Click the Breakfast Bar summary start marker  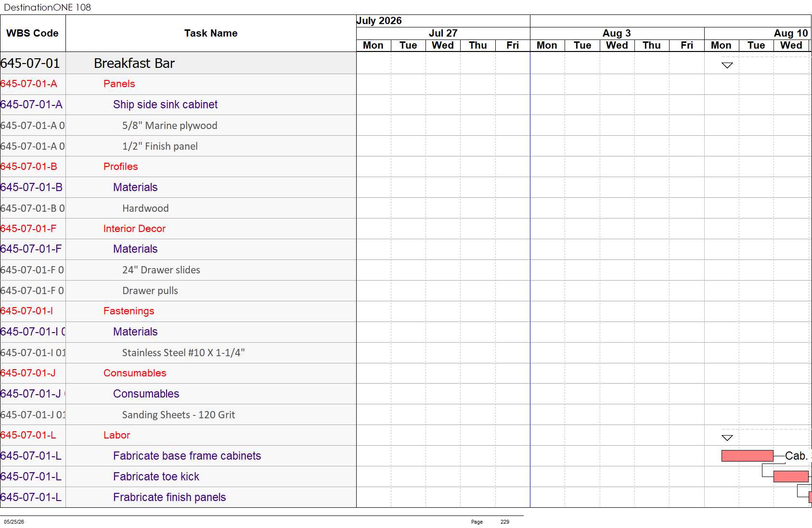(x=727, y=65)
